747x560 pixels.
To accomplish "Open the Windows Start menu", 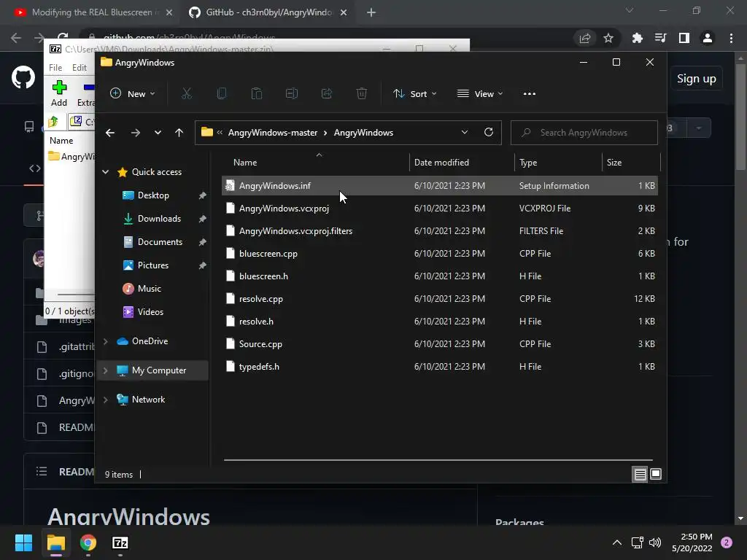I will tap(23, 542).
